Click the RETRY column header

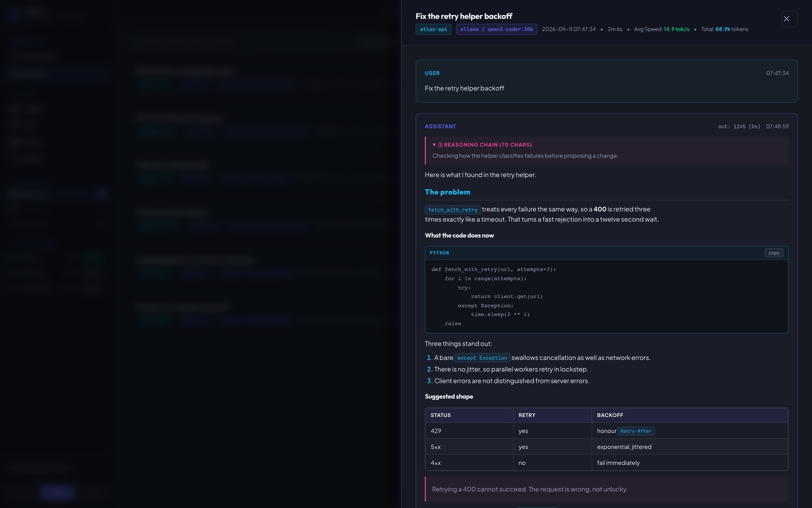[553, 415]
